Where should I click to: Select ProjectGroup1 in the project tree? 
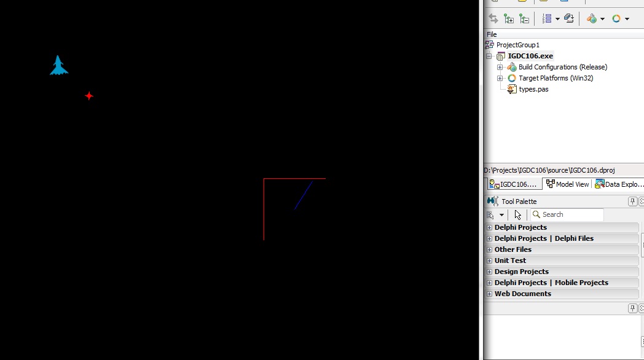(517, 45)
